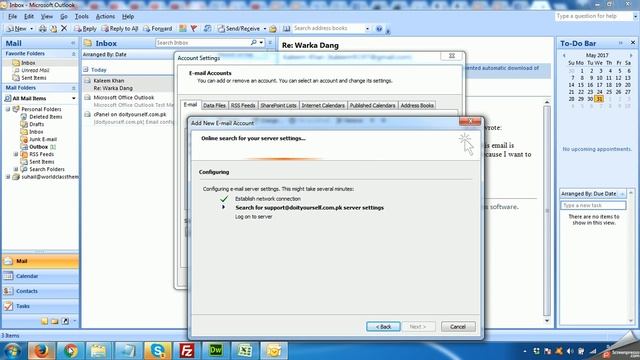
Task: Open Firefox from the taskbar
Action: coord(41,351)
